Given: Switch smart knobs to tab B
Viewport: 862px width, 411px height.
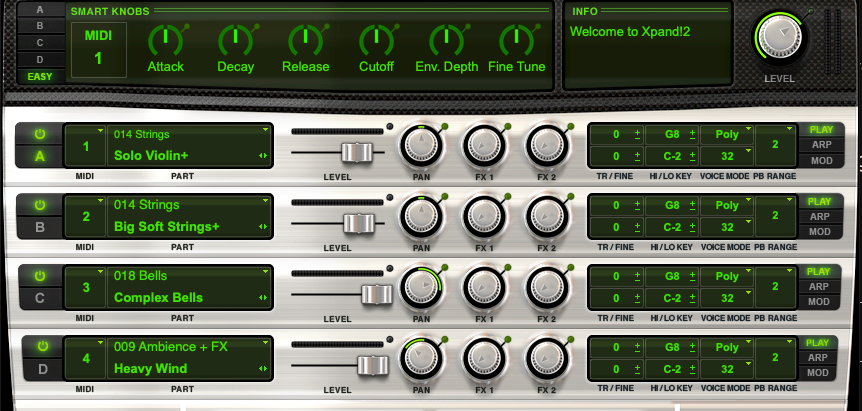Looking at the screenshot, I should coord(40,26).
